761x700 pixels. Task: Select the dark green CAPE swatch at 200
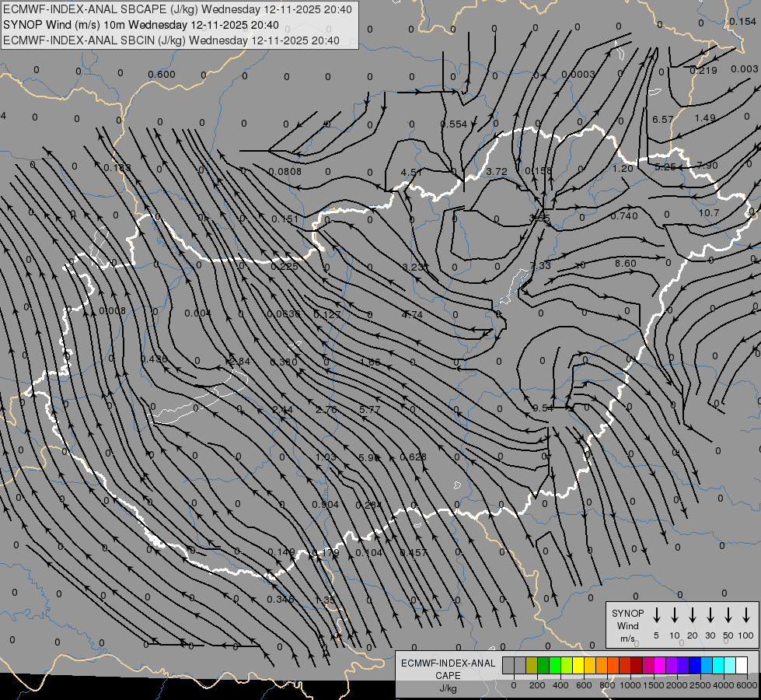(543, 665)
